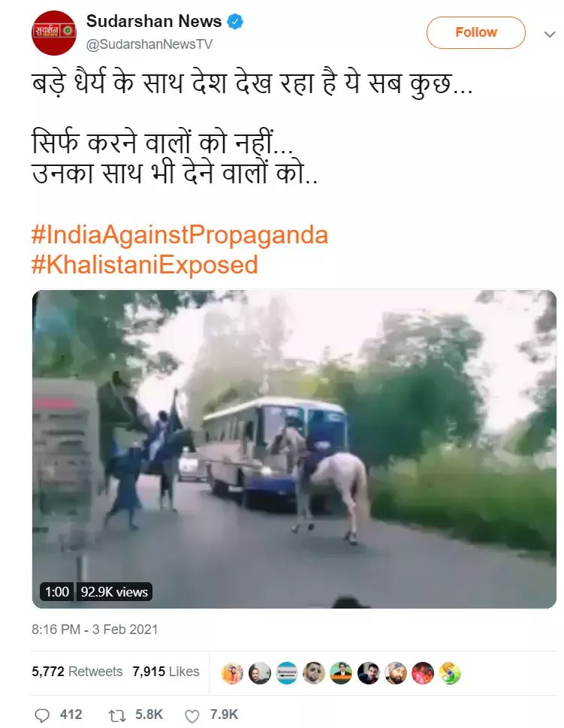564x728 pixels.
Task: Open the sunglasses man avatar
Action: coord(314,672)
